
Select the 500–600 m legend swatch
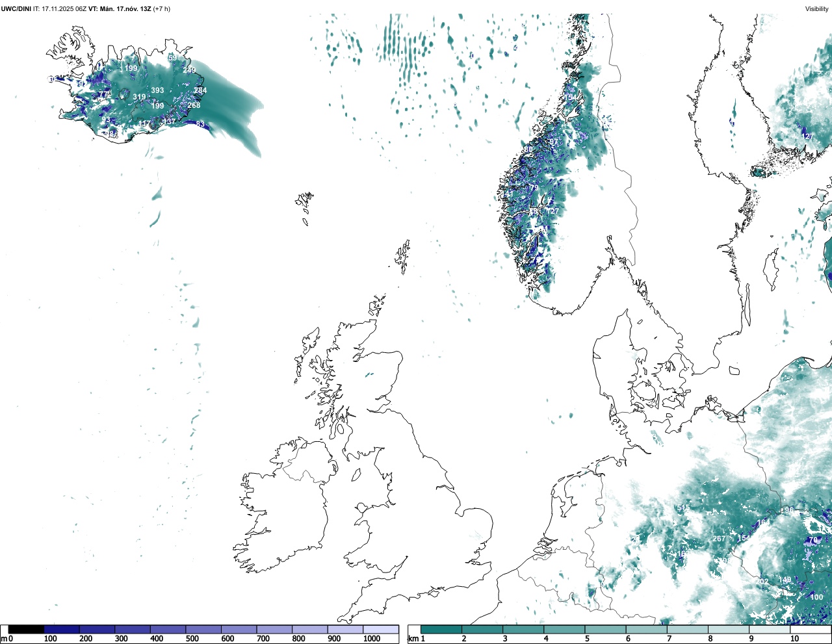(203, 630)
